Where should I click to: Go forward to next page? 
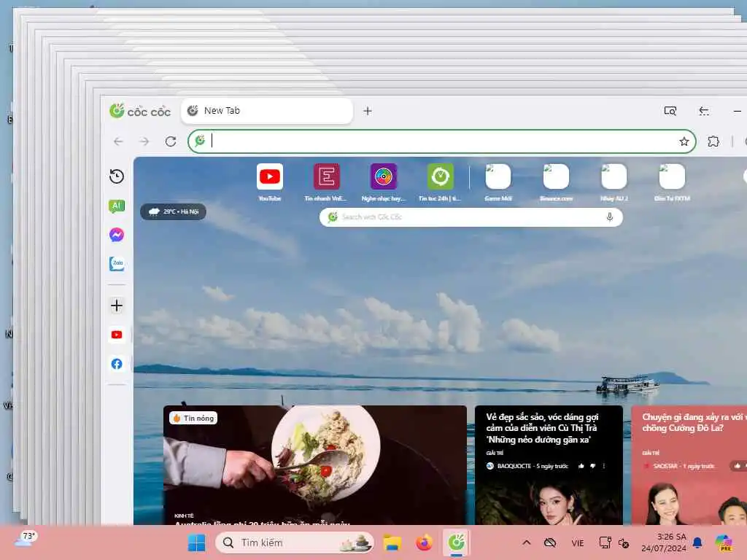click(x=144, y=141)
